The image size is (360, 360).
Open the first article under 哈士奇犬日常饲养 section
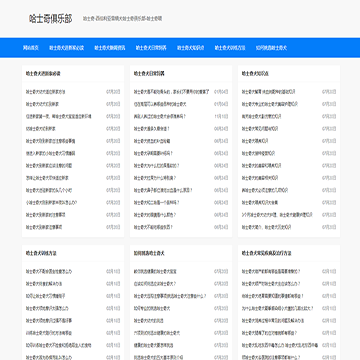pyautogui.click(x=172, y=92)
